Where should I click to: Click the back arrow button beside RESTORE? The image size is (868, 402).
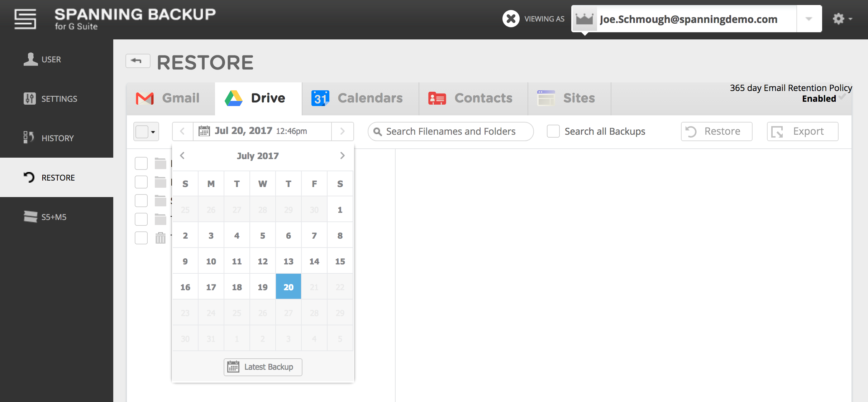138,61
